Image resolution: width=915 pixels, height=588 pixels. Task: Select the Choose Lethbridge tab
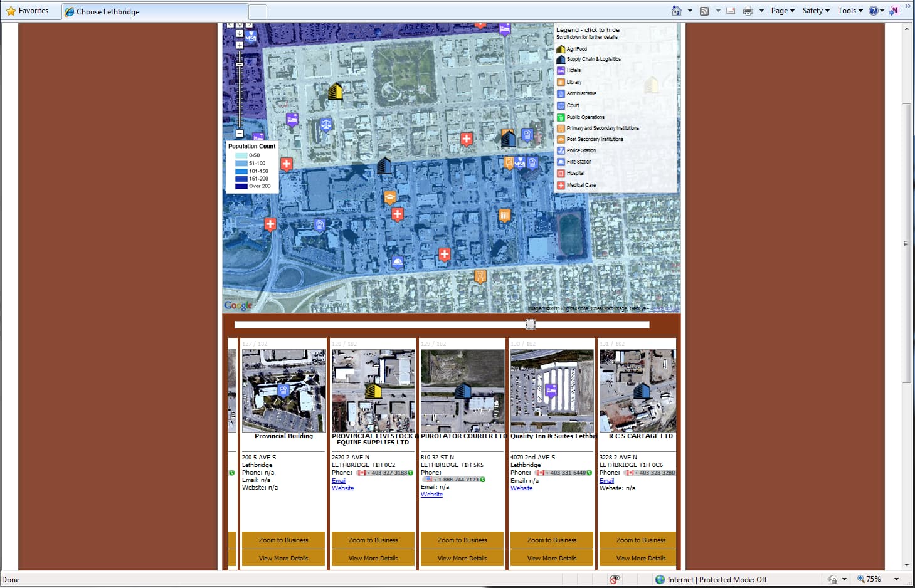tap(155, 11)
